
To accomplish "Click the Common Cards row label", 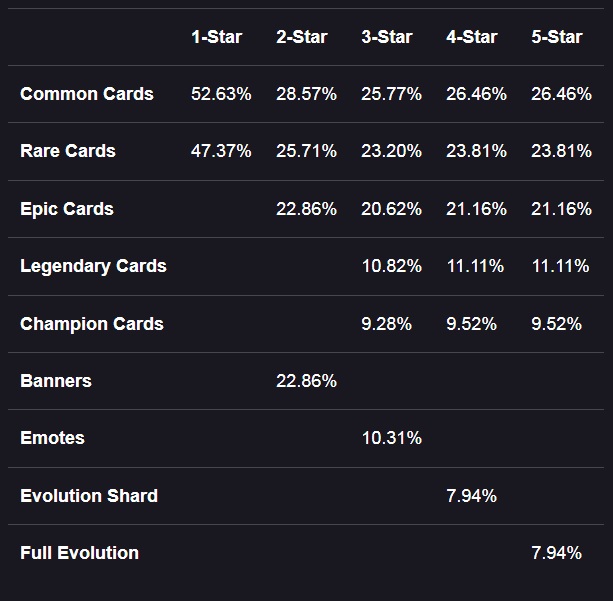I will (87, 94).
